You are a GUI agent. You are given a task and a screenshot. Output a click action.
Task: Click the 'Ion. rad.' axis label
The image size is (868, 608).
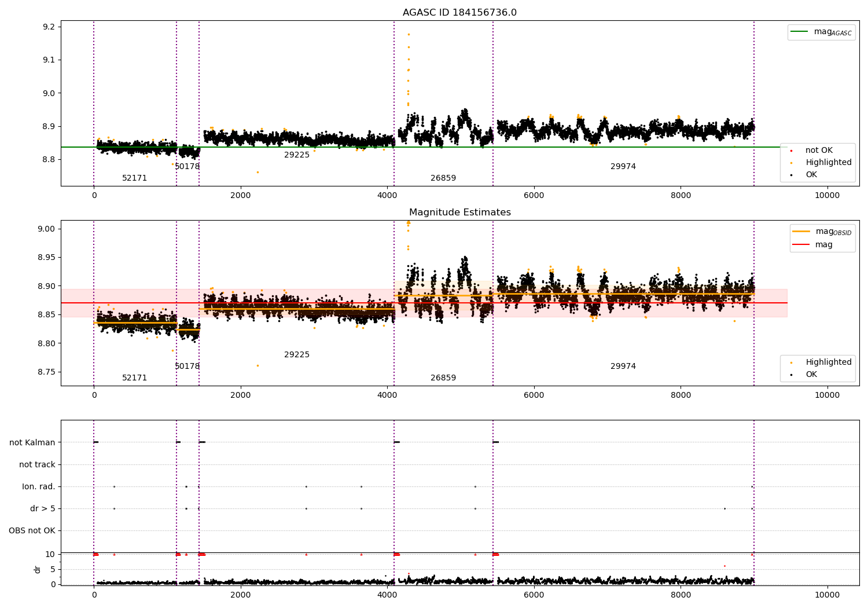click(39, 486)
